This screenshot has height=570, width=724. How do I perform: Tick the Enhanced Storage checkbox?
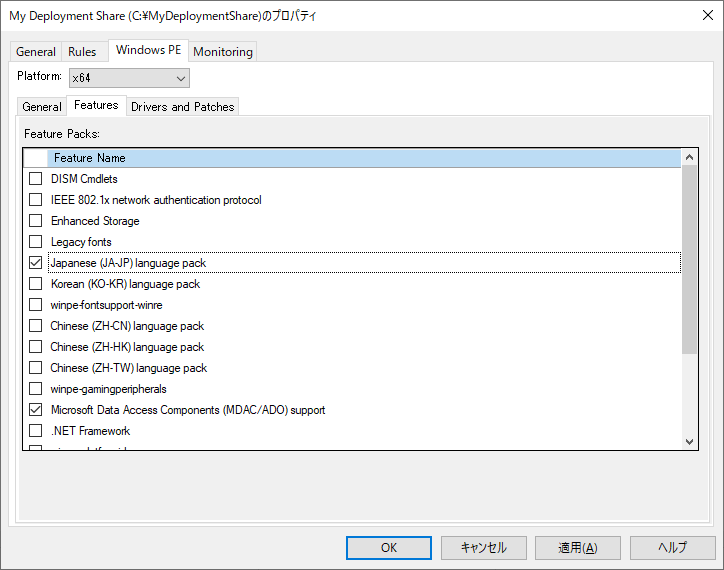click(36, 221)
